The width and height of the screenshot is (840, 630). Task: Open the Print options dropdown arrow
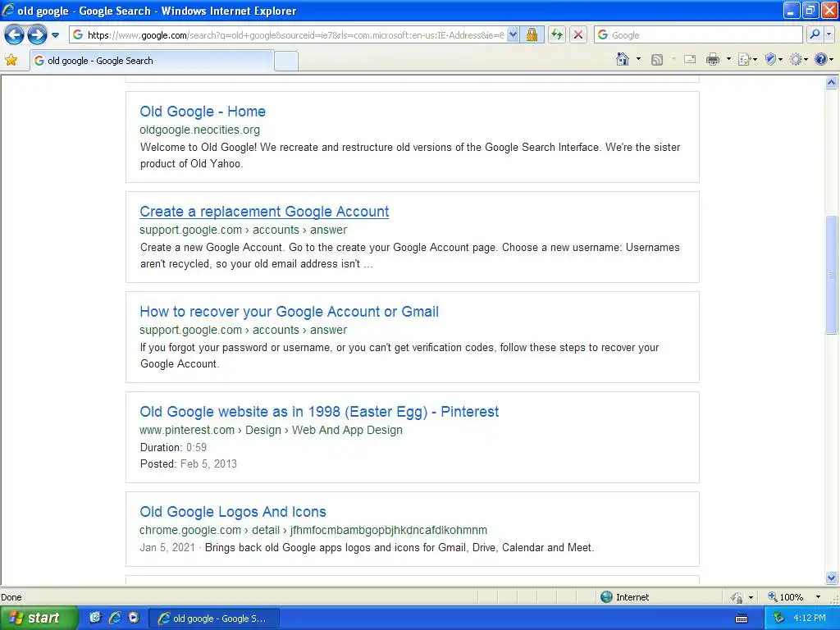728,59
